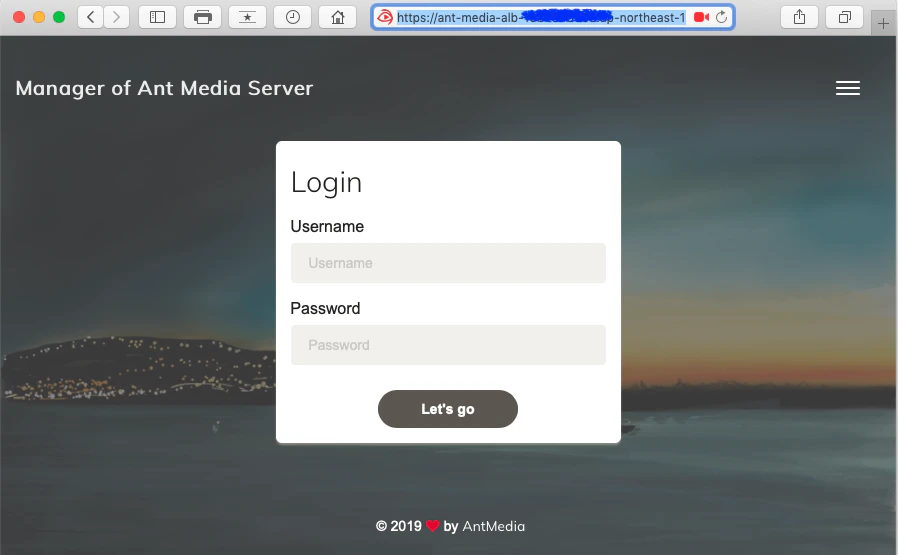Focus the Password input field
Viewport: 898px width, 555px height.
point(448,345)
